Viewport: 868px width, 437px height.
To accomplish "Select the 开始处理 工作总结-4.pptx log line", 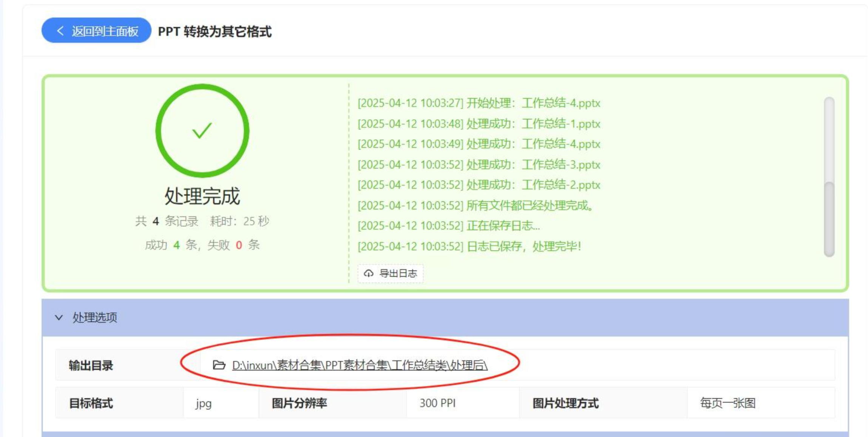I will click(x=479, y=103).
